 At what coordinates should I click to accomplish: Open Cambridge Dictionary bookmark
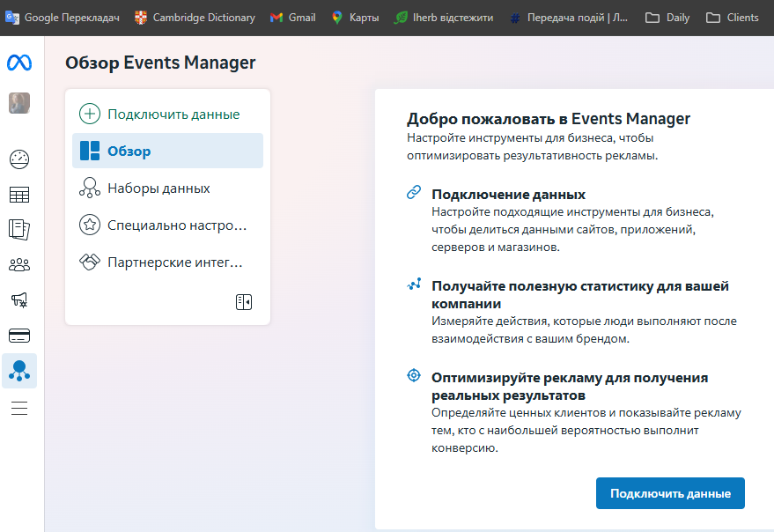coord(195,18)
